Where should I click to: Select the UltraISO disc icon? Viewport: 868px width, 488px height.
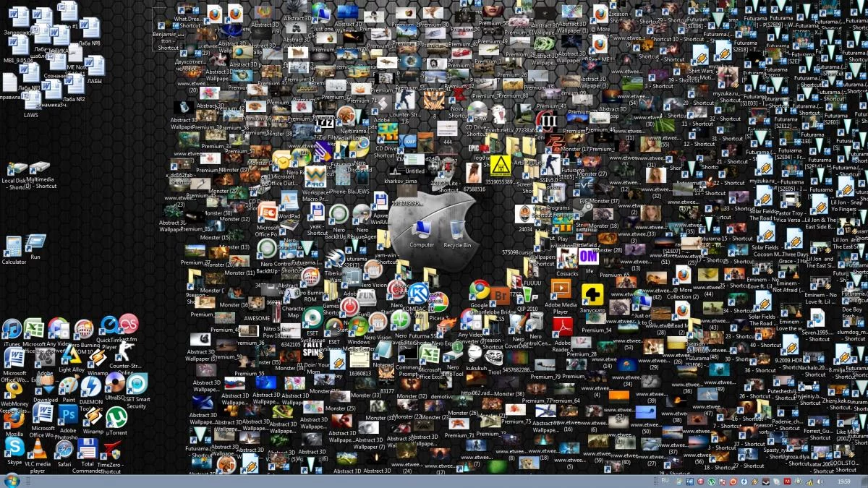click(x=116, y=383)
